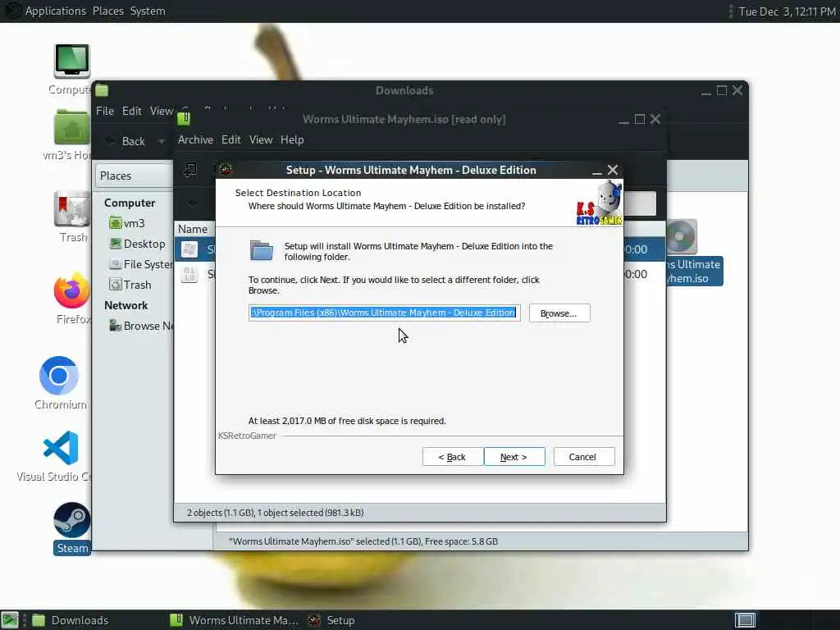The height and width of the screenshot is (630, 840).
Task: Click Browse to choose install folder
Action: (559, 313)
